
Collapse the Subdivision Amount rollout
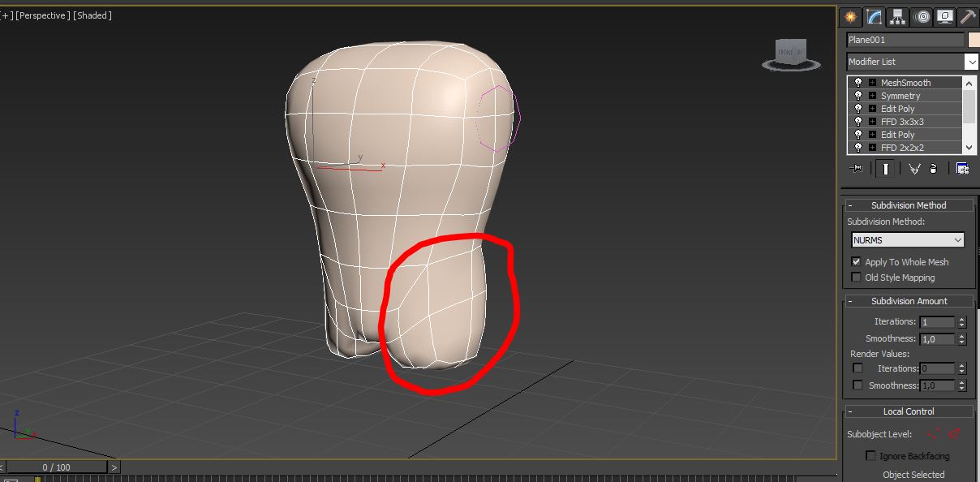[x=851, y=301]
